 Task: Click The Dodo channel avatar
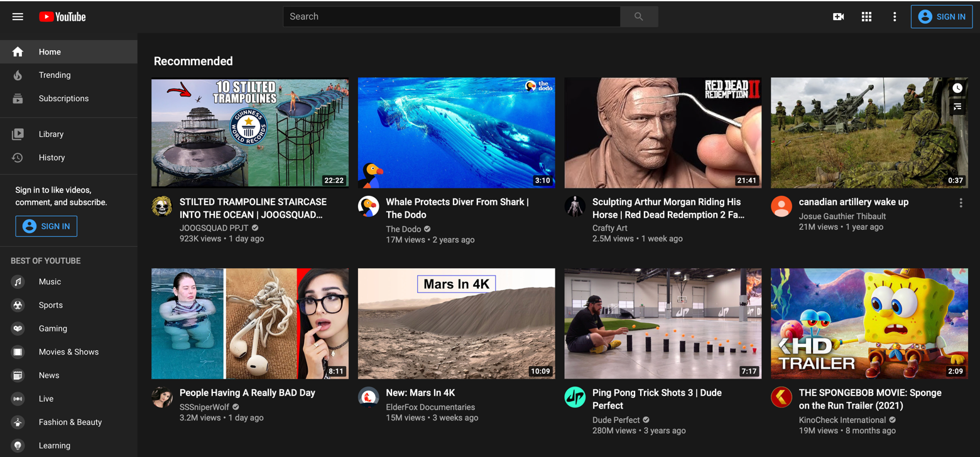(x=369, y=207)
